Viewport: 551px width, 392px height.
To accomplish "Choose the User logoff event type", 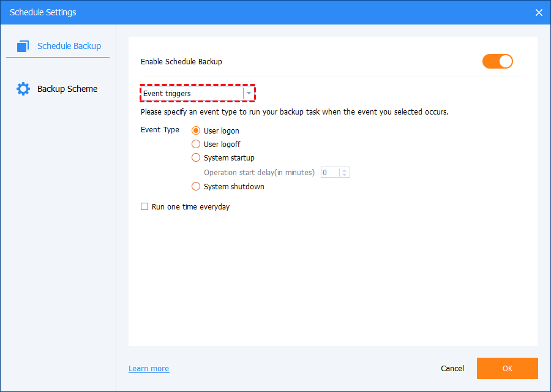I will tap(196, 144).
